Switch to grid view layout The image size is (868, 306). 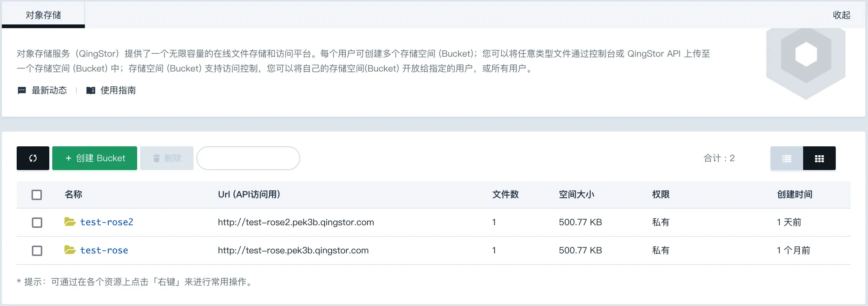pyautogui.click(x=819, y=158)
